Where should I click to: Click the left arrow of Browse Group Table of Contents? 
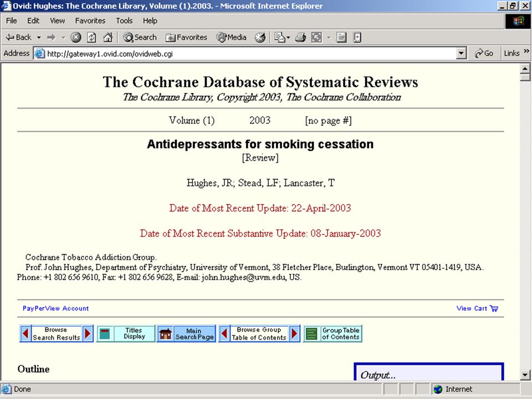(224, 334)
